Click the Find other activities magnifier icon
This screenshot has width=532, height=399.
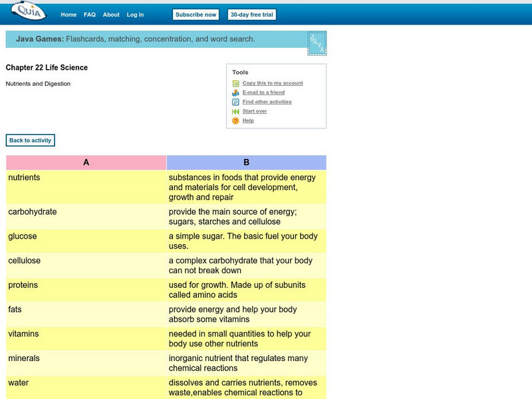(x=235, y=102)
